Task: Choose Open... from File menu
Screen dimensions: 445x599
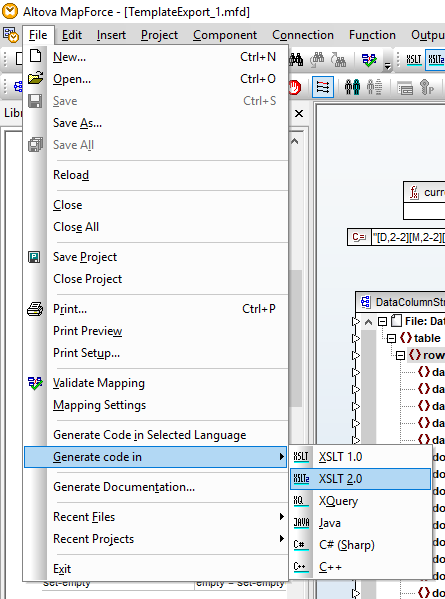Action: [155, 79]
